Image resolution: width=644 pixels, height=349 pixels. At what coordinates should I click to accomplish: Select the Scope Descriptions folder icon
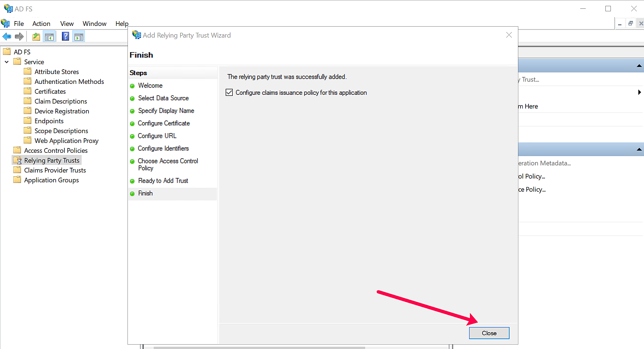pos(28,130)
